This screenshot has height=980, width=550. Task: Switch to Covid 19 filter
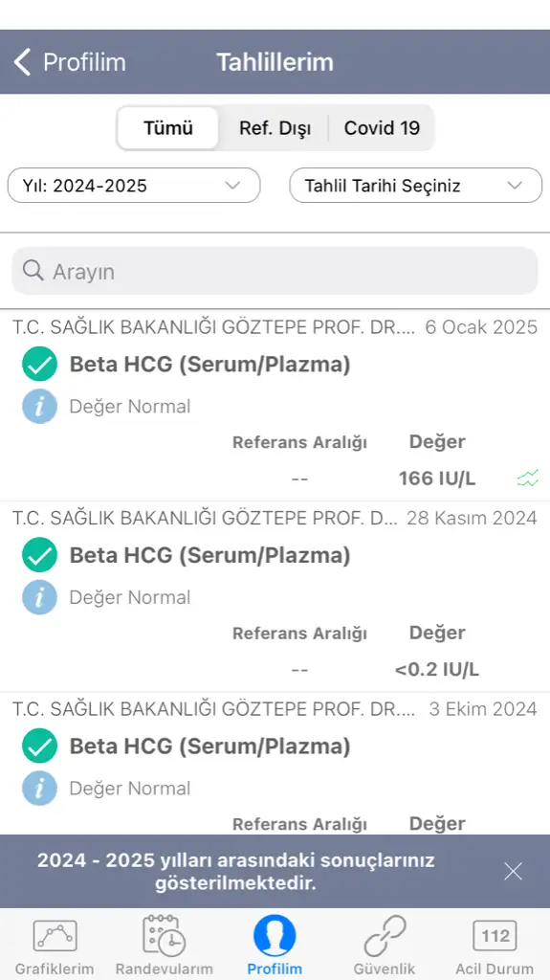[x=382, y=128]
